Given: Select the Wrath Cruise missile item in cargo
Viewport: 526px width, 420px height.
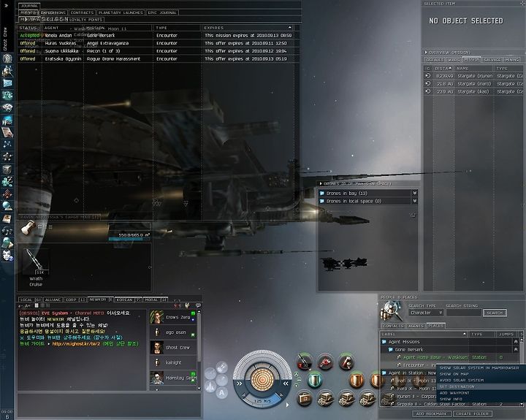Looking at the screenshot, I should coord(36,267).
